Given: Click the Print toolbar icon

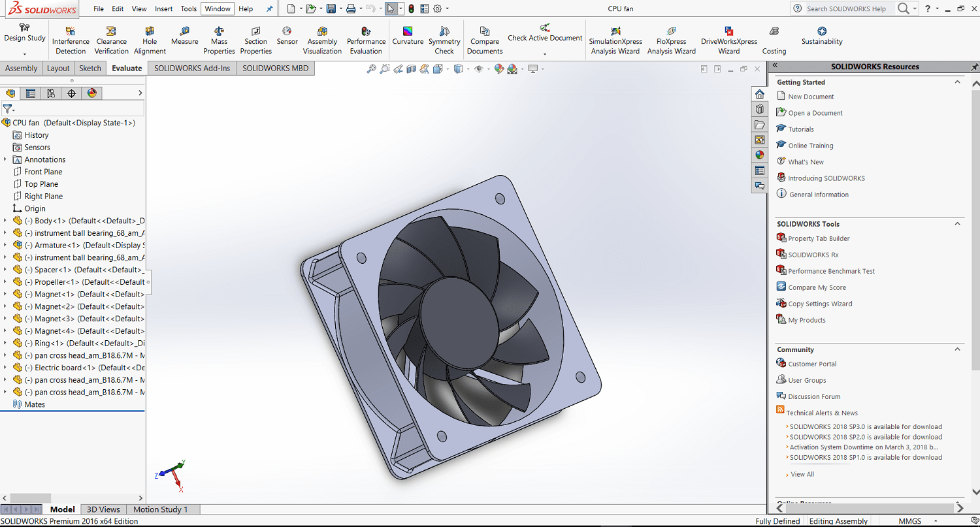Looking at the screenshot, I should click(x=351, y=8).
